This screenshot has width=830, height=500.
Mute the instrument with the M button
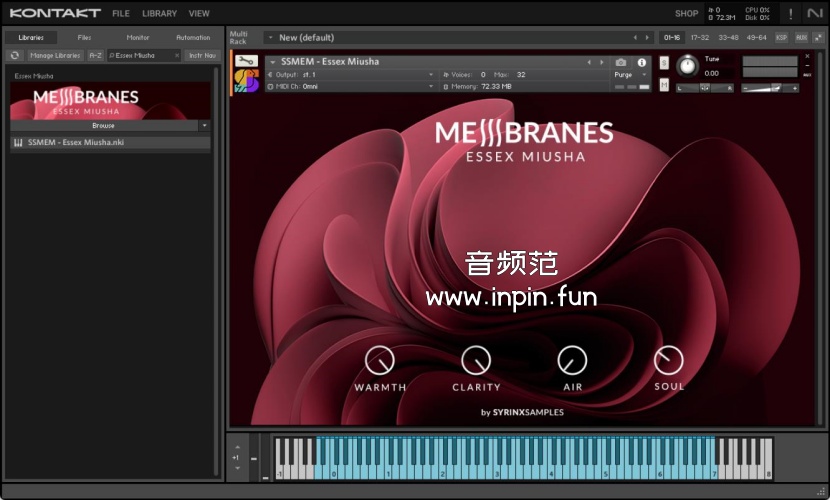tap(664, 85)
